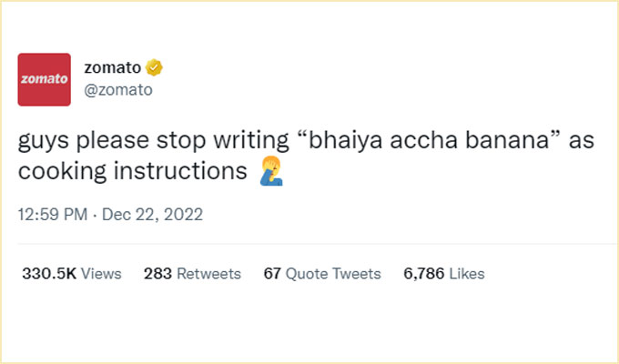The image size is (619, 364).
Task: Click the 283 retweet count number
Action: point(157,273)
